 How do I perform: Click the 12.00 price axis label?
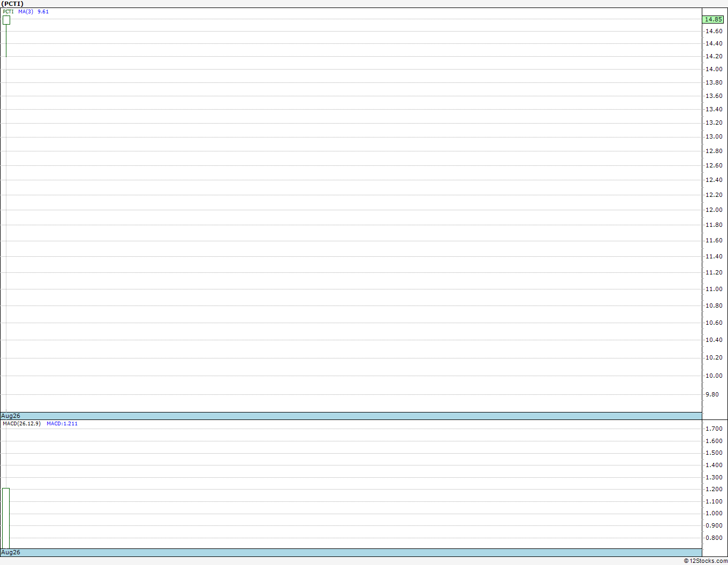(714, 210)
